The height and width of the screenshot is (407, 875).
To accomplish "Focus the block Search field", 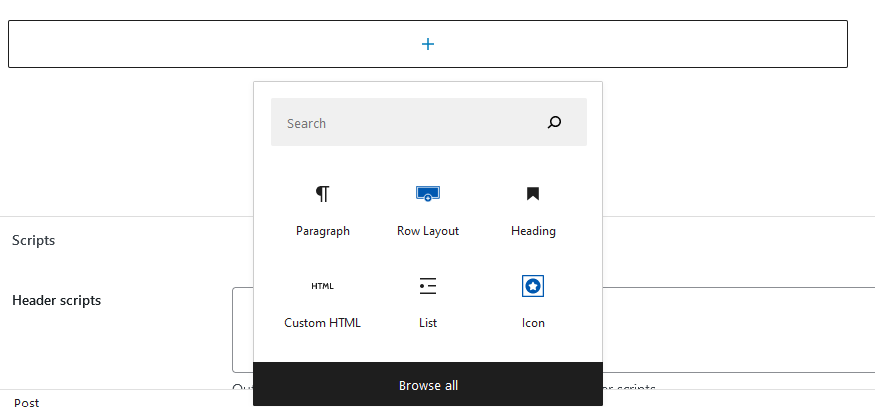I will tap(429, 122).
